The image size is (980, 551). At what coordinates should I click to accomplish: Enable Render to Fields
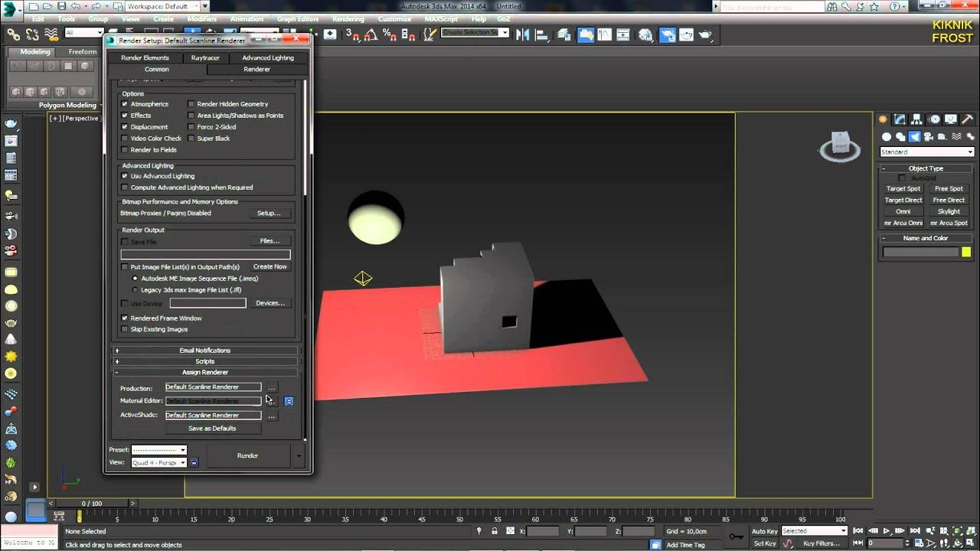(125, 150)
